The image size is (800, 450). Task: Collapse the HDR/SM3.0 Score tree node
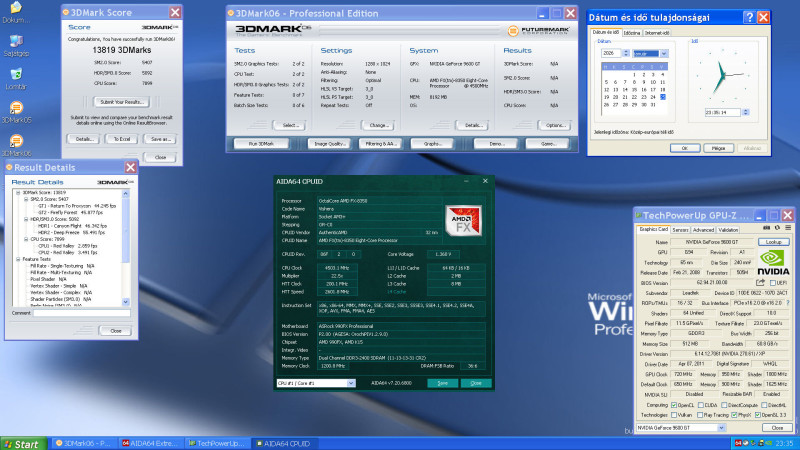pos(26,219)
